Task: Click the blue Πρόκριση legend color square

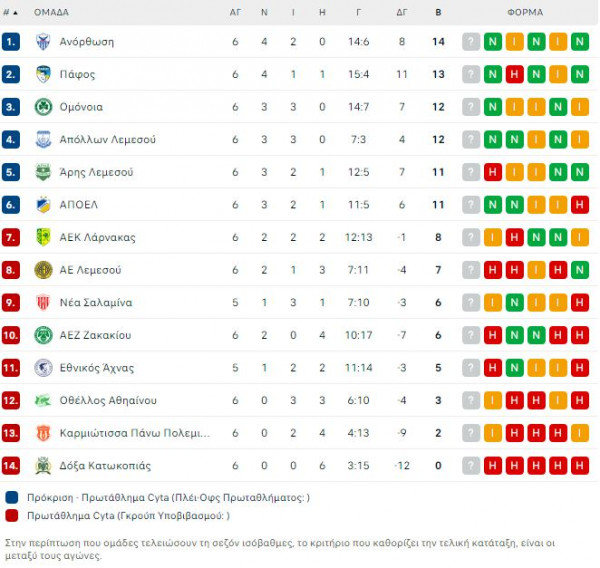Action: 12,498
